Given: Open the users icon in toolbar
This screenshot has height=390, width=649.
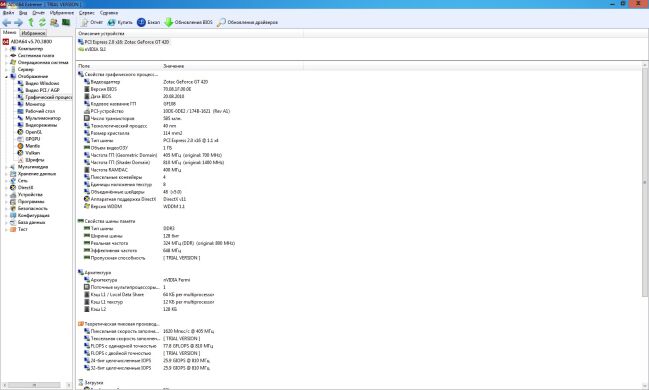Looking at the screenshot, I should (x=54, y=22).
